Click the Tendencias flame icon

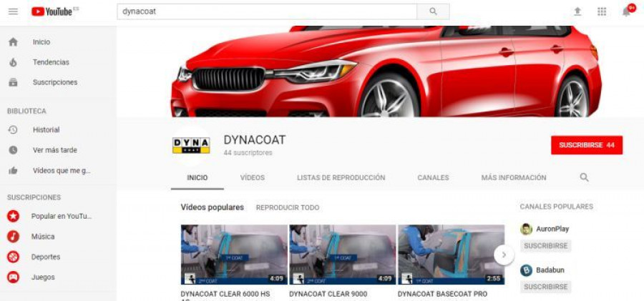[13, 62]
